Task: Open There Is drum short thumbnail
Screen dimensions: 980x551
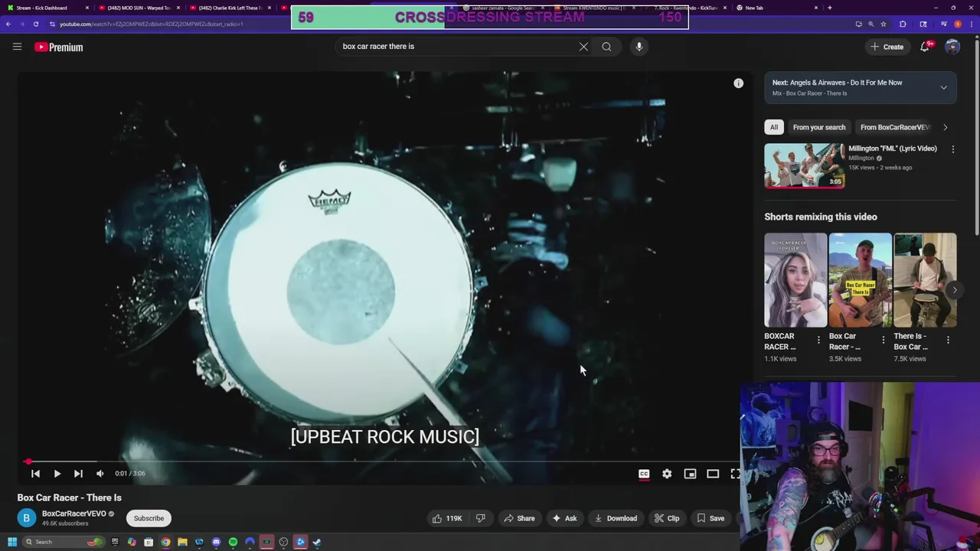Action: point(925,280)
